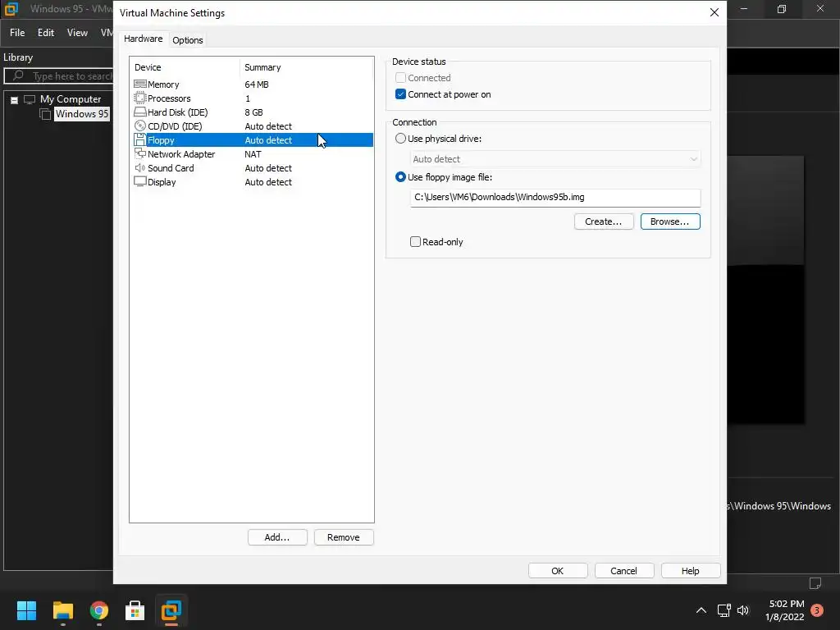Click the Network Adapter icon
Image resolution: width=840 pixels, height=630 pixels.
pos(139,153)
